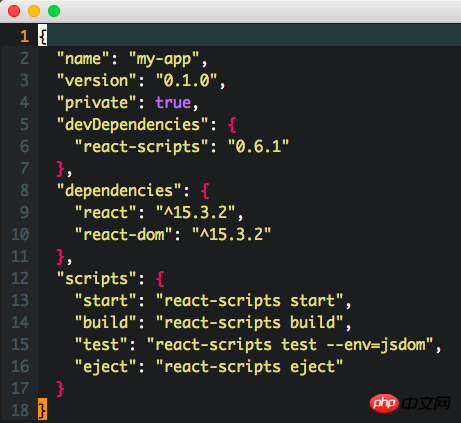The image size is (461, 423).
Task: Click the version value "0.1.0"
Action: click(x=187, y=81)
